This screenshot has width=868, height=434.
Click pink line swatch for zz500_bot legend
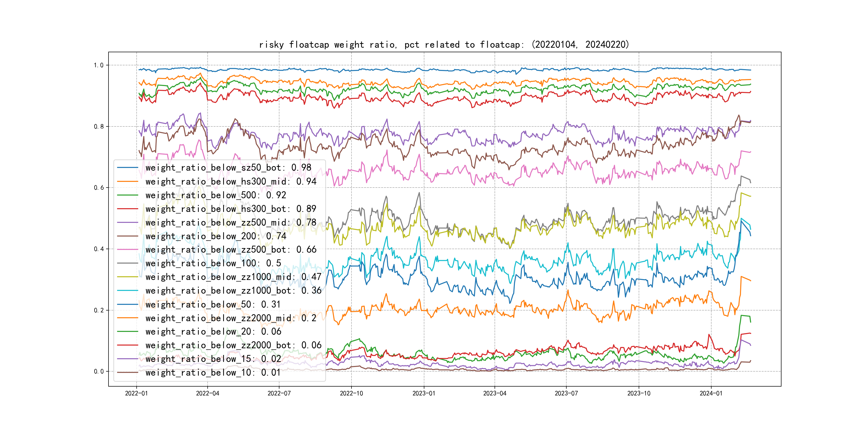(x=127, y=250)
